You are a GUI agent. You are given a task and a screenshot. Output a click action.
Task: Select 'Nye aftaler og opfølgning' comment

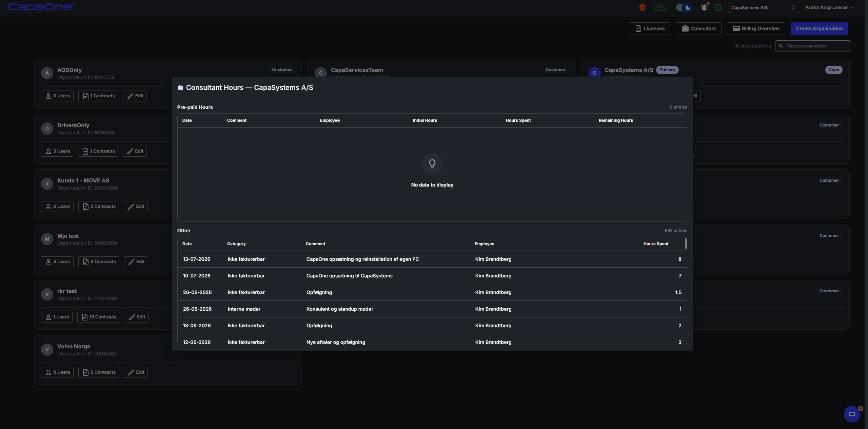click(336, 342)
